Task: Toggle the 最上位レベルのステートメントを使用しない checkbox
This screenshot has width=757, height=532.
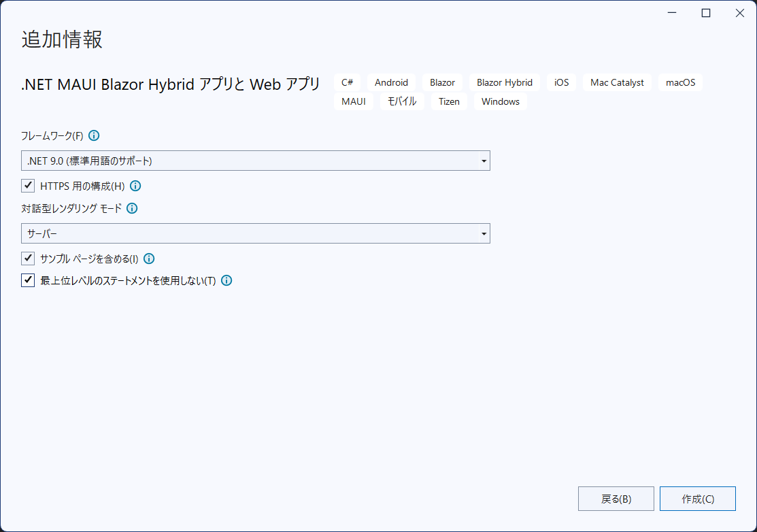Action: point(28,280)
